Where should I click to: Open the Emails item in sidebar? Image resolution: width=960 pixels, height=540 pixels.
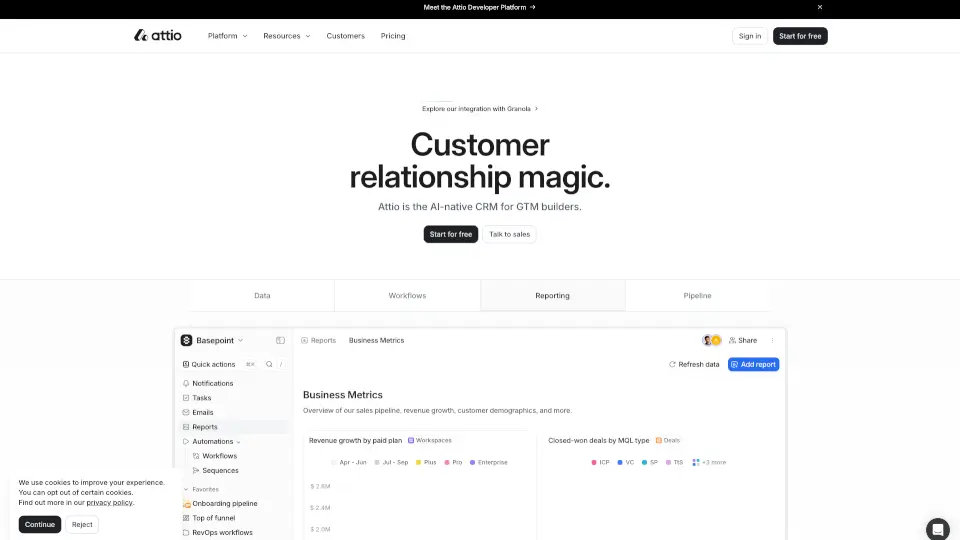[x=202, y=412]
